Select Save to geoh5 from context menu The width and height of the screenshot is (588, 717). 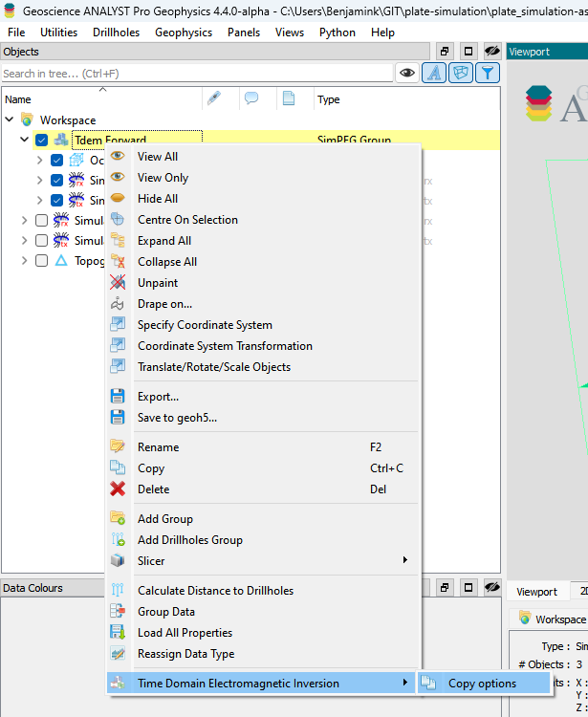tap(176, 418)
